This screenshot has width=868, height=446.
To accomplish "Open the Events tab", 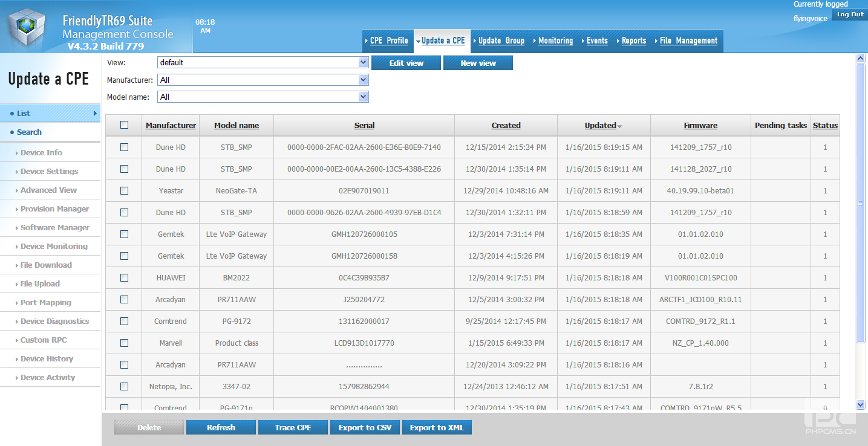I will point(597,40).
